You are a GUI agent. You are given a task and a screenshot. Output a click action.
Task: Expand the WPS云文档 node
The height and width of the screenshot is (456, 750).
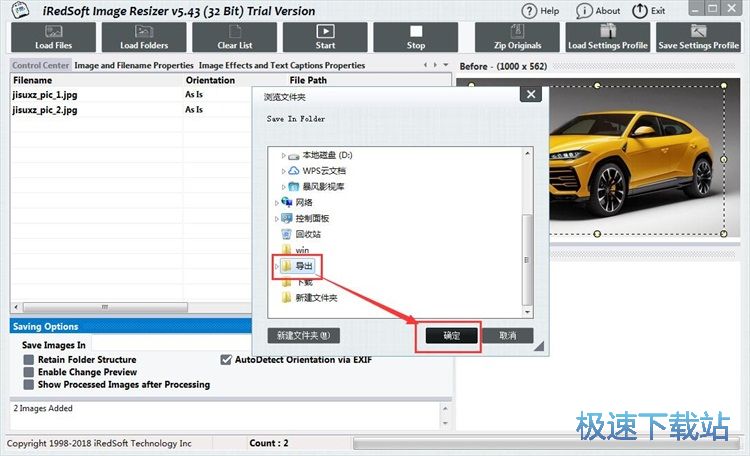283,171
